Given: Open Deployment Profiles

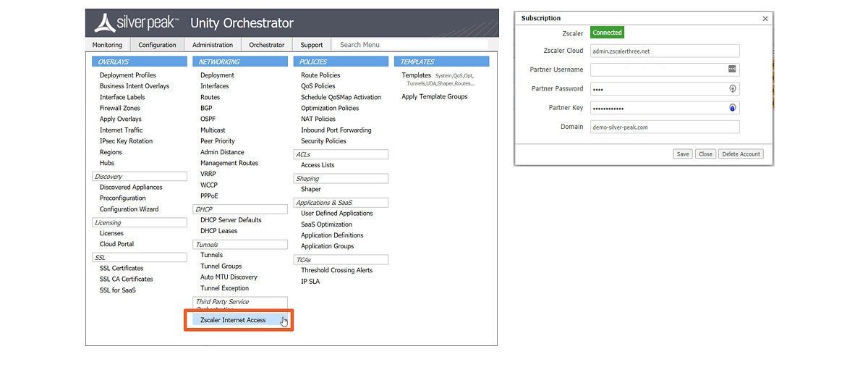Looking at the screenshot, I should pos(128,75).
